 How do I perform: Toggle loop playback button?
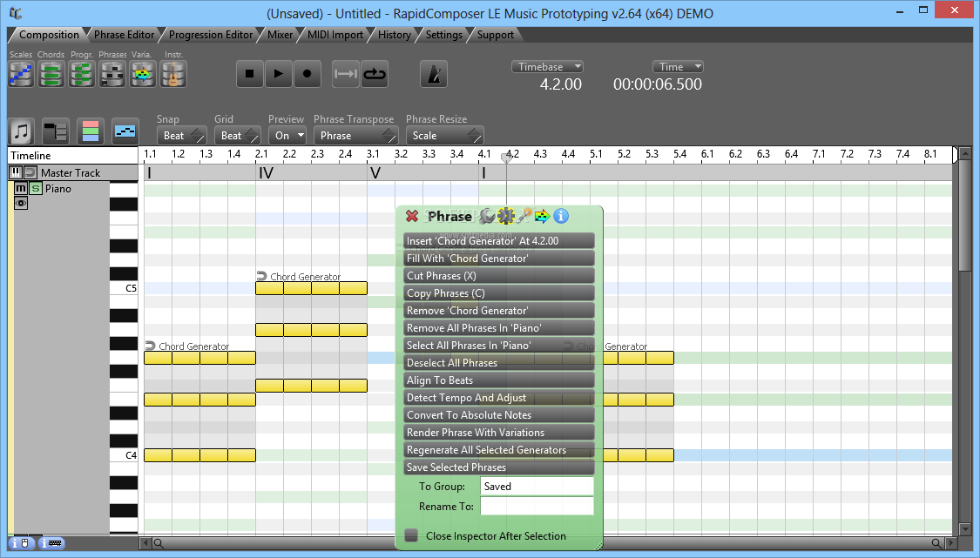pos(375,74)
